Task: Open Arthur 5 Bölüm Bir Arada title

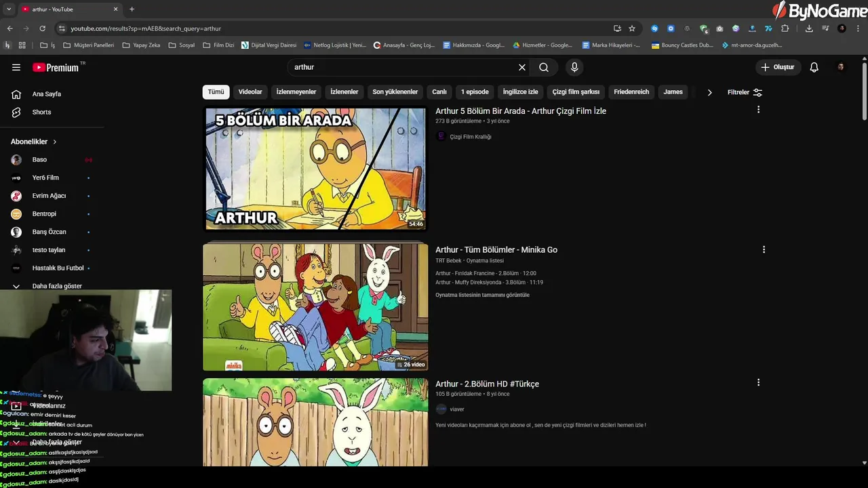Action: pyautogui.click(x=521, y=111)
